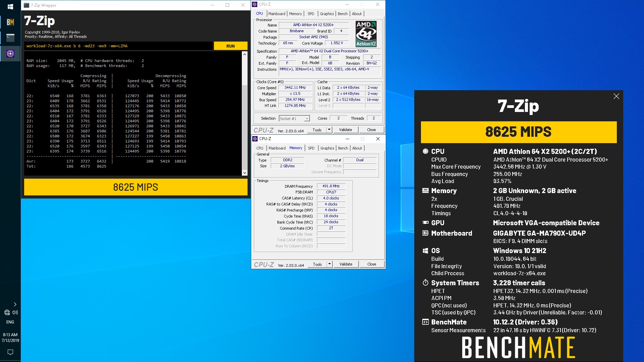Click Tools button in upper CPU-Z

click(317, 130)
